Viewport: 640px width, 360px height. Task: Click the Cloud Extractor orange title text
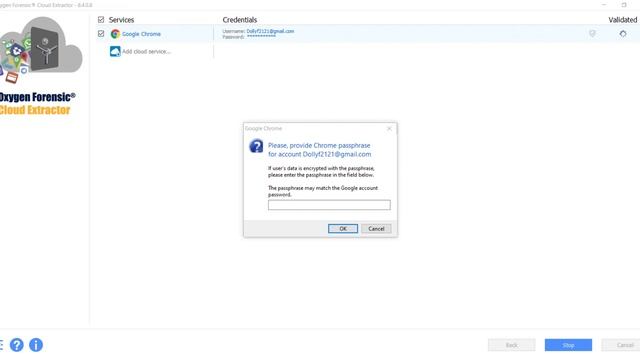(35, 110)
